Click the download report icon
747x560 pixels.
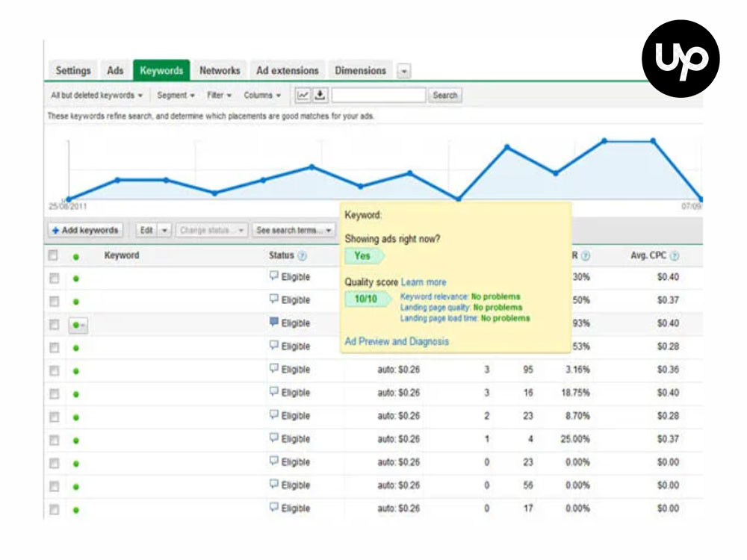coord(320,96)
